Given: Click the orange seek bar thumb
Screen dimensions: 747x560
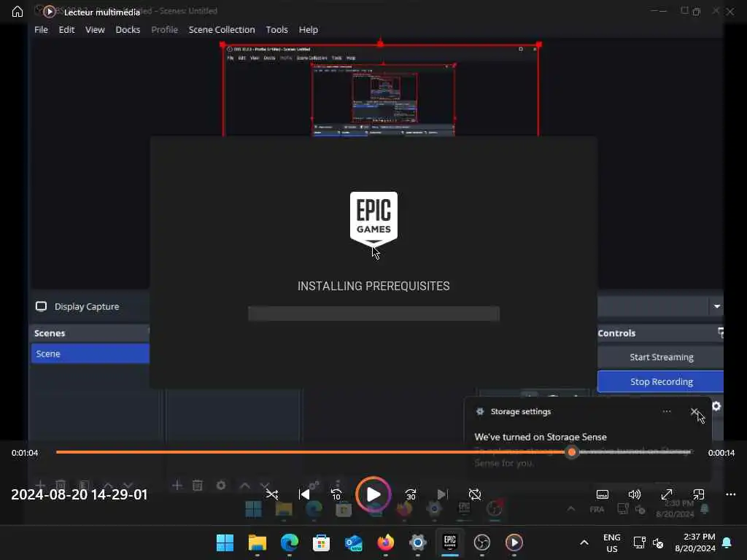Looking at the screenshot, I should click(x=572, y=452).
